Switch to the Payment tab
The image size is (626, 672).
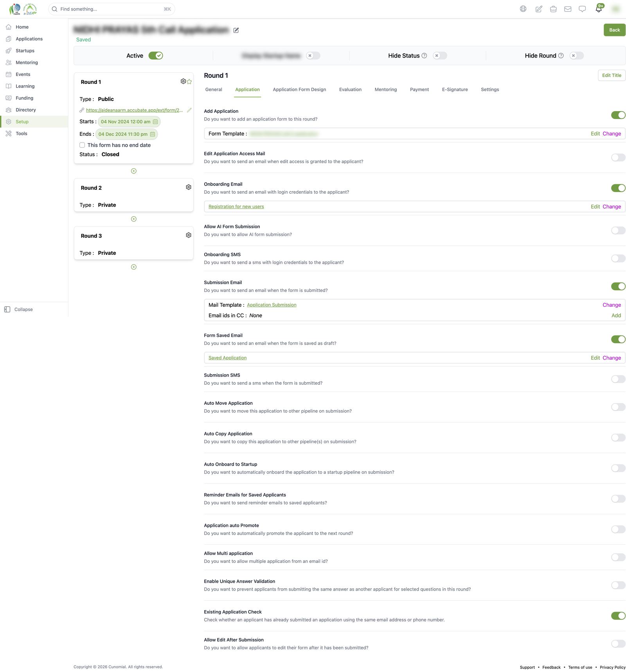coord(419,90)
